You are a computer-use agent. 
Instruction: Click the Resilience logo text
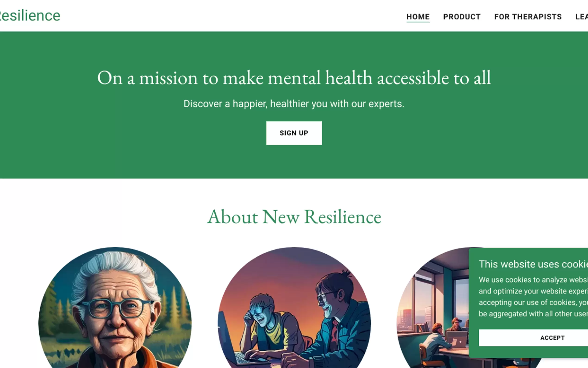coord(30,16)
